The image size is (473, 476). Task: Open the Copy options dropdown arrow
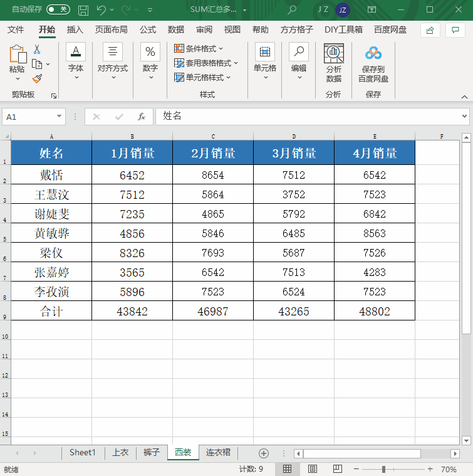coord(48,65)
